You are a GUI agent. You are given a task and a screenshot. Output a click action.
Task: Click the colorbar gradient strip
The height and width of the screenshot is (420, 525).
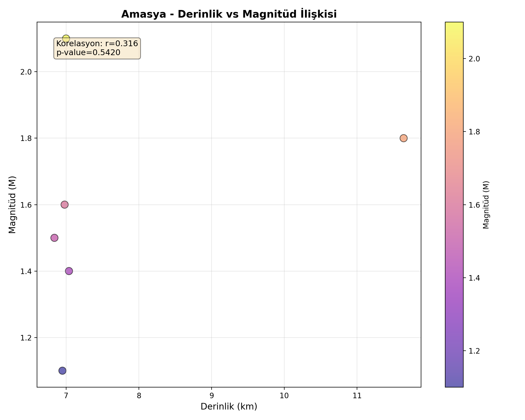(x=454, y=204)
